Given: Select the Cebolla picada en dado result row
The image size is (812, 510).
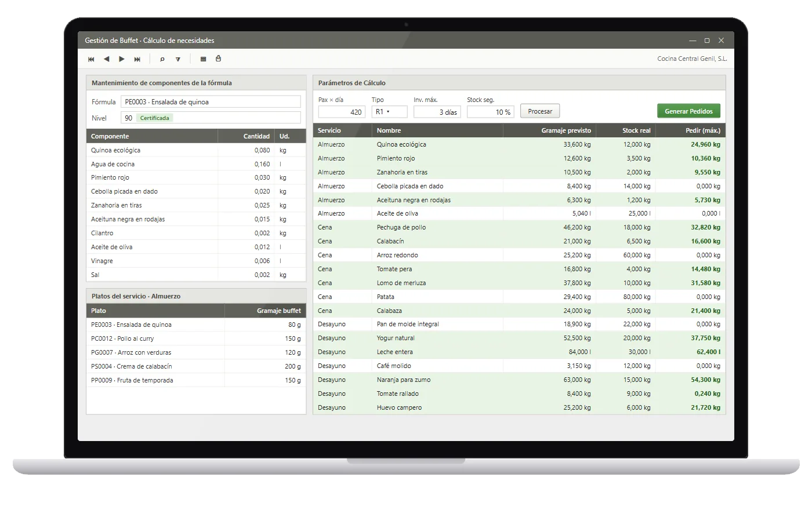Looking at the screenshot, I should tap(519, 186).
